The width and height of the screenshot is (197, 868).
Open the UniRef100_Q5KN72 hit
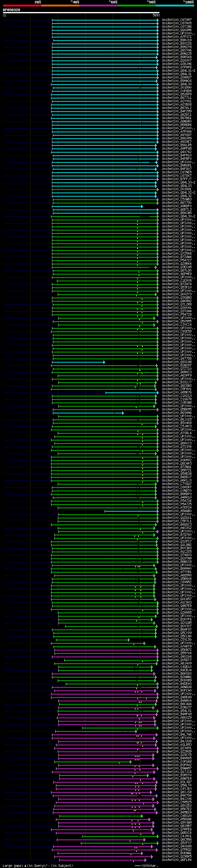[177, 650]
